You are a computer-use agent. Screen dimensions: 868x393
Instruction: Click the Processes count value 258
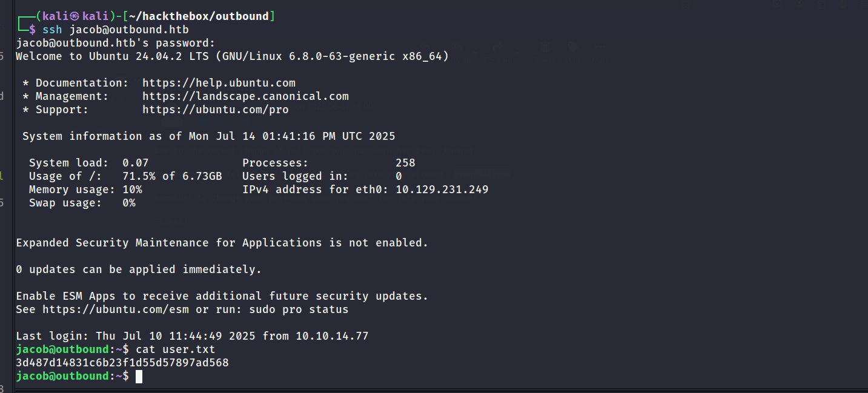click(x=405, y=163)
